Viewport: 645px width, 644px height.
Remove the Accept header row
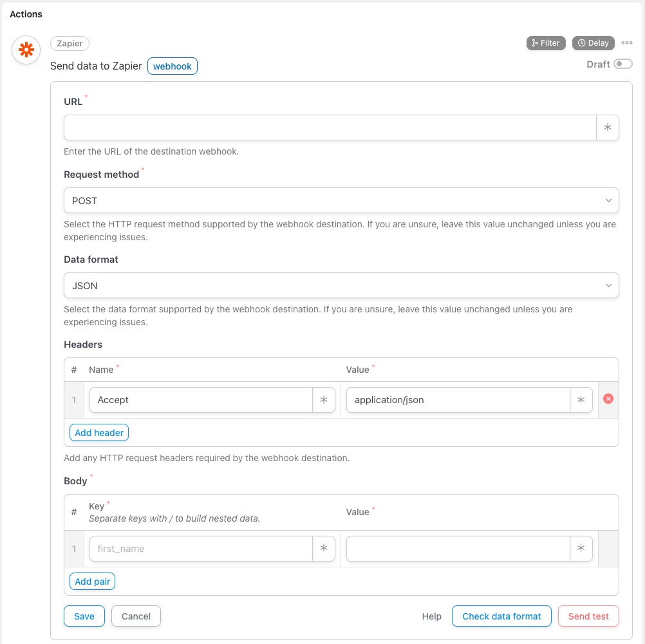(x=608, y=399)
